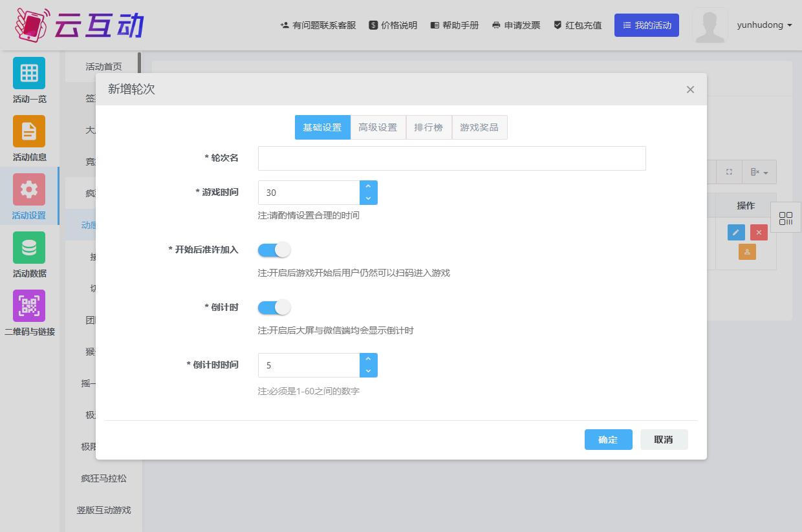This screenshot has width=802, height=532.
Task: Increase the 游戏时间 value
Action: (368, 186)
